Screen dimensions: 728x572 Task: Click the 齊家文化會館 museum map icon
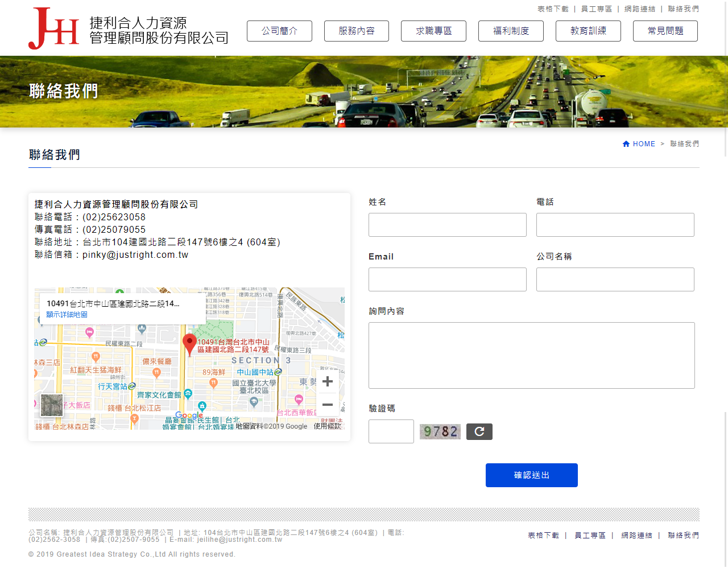pos(188,394)
